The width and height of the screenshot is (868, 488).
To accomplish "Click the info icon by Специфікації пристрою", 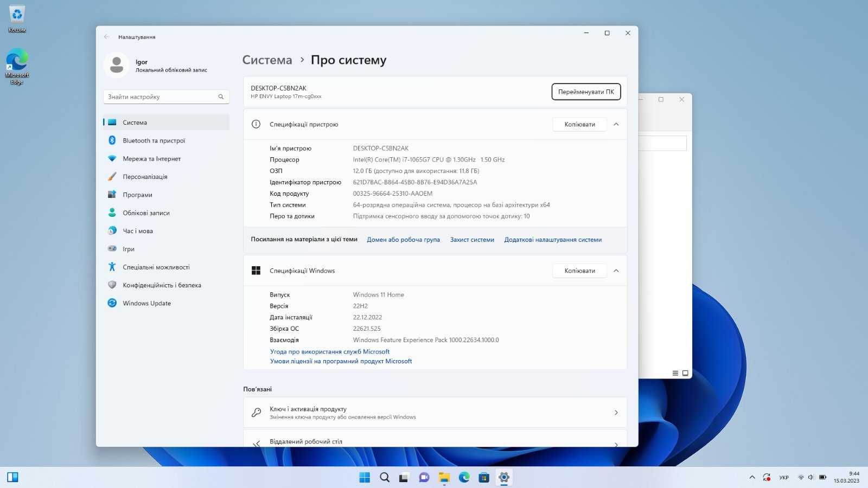I will (256, 124).
